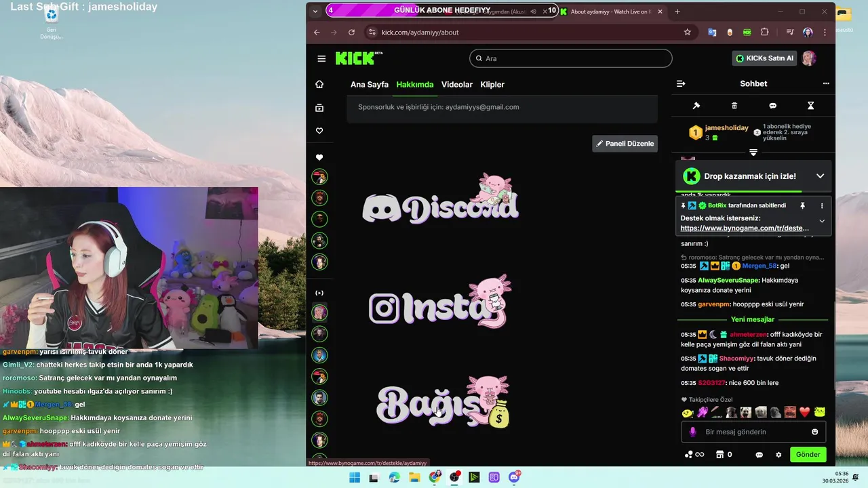Click the Paneli Düzenle button
The image size is (868, 488).
pos(625,144)
